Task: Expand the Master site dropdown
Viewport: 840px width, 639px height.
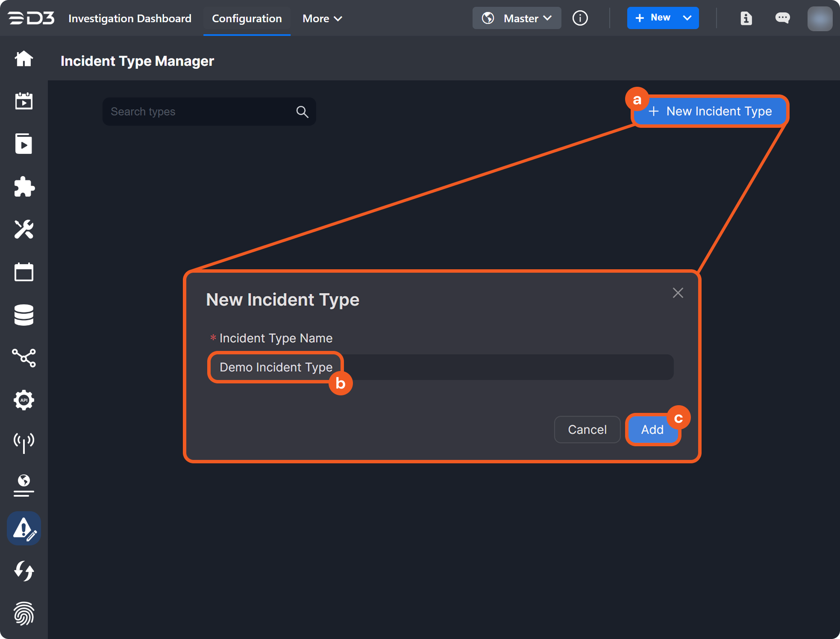Action: (517, 18)
